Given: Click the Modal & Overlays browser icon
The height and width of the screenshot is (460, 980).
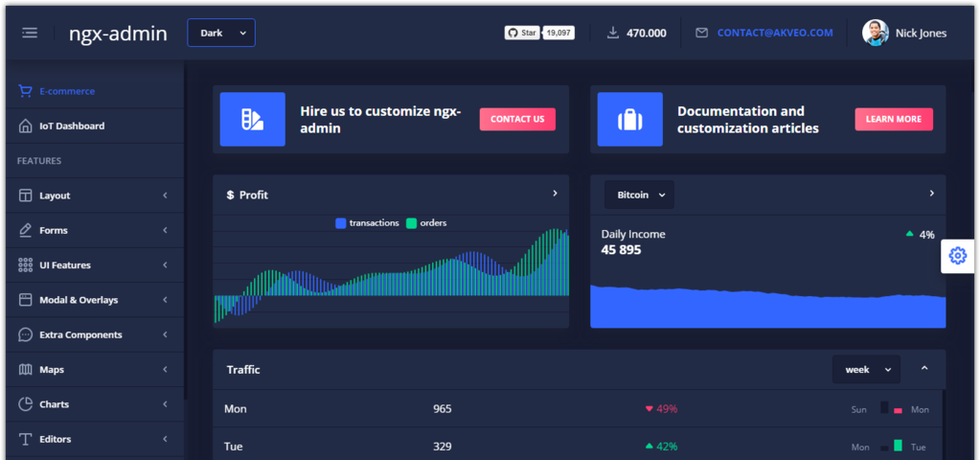Looking at the screenshot, I should click(25, 300).
